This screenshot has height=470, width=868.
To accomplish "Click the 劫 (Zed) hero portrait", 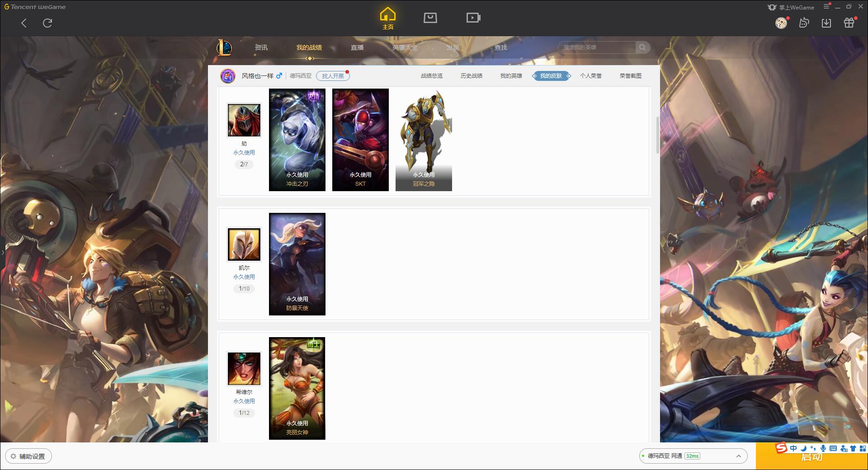I will tap(244, 120).
